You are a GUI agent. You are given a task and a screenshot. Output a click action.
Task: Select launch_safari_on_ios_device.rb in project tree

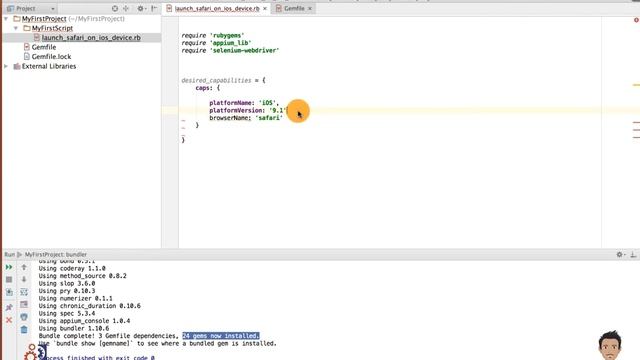[x=91, y=38]
